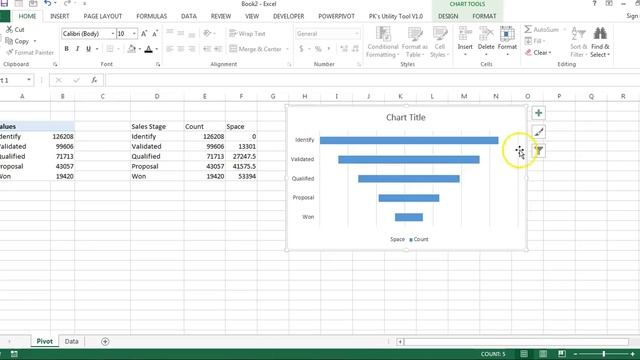Image resolution: width=640 pixels, height=360 pixels.
Task: Open the Fill Color dropdown arrow
Action: [x=140, y=49]
